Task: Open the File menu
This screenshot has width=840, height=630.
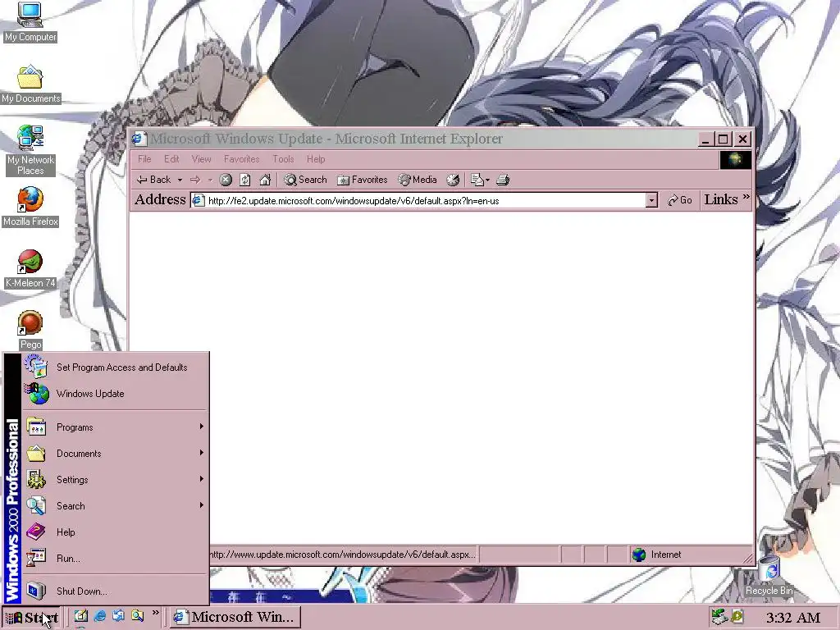Action: click(144, 159)
